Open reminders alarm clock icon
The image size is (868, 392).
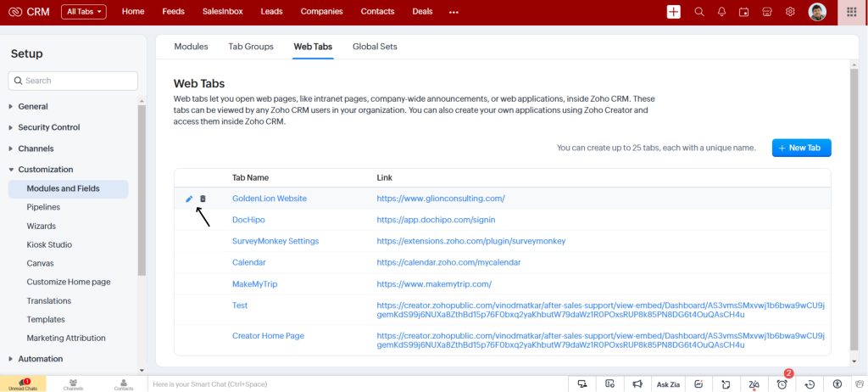782,384
